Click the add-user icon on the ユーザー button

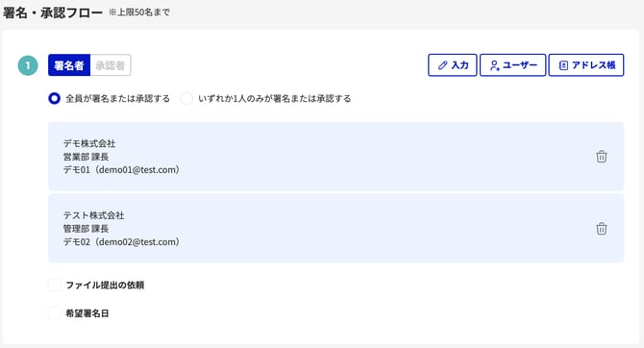494,65
